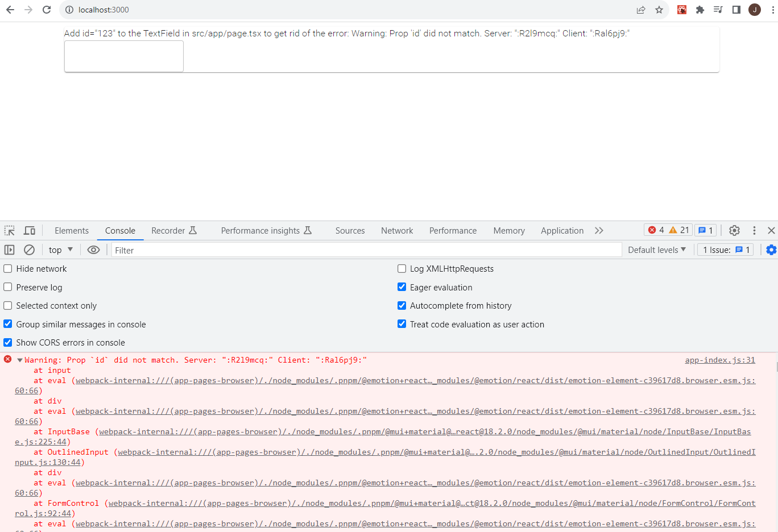This screenshot has height=532, width=778.
Task: Open DevTools settings via the gear icon
Action: (734, 230)
